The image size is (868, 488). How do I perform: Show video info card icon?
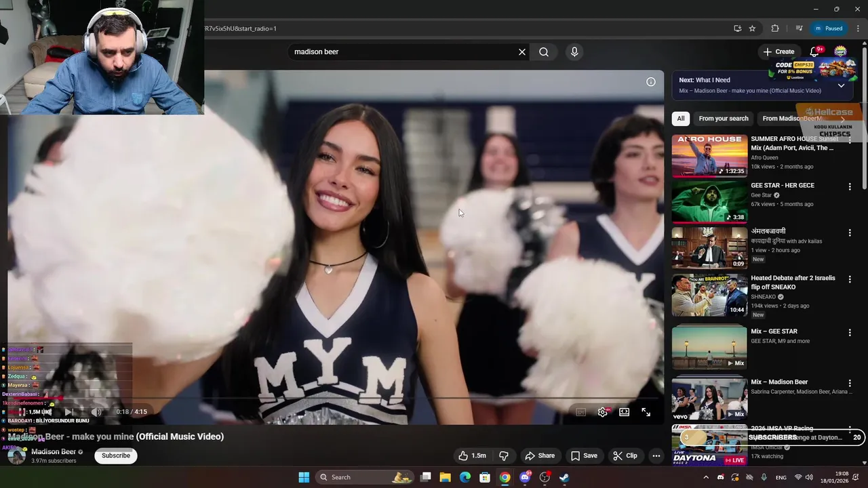coord(651,82)
